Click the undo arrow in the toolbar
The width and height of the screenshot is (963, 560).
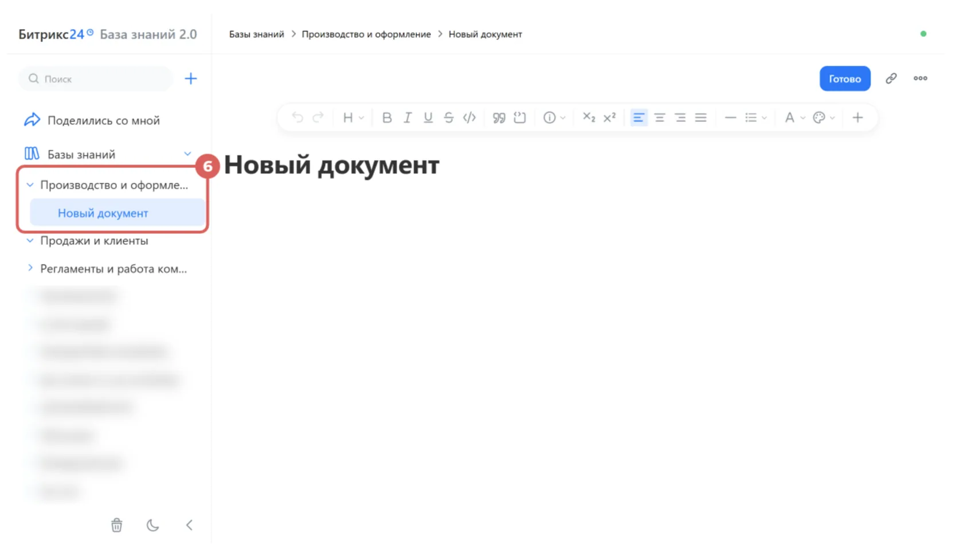pos(297,118)
